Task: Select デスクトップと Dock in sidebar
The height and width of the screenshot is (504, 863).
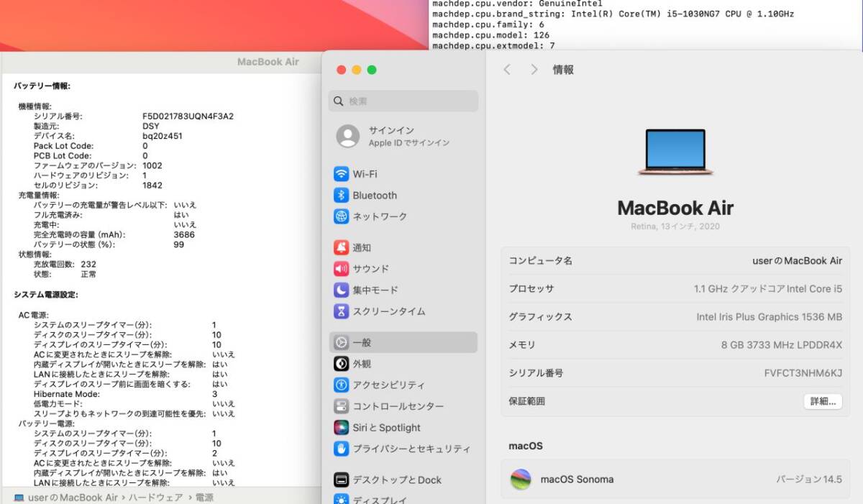Action: tap(403, 480)
